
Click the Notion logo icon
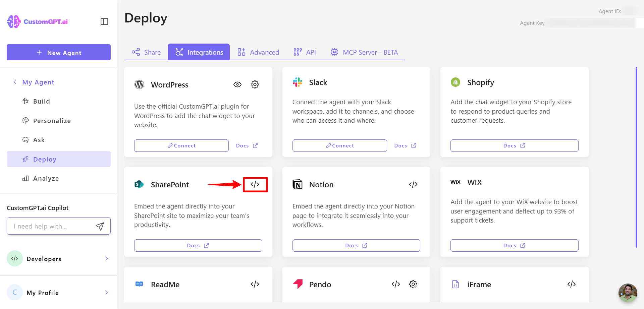pos(298,184)
